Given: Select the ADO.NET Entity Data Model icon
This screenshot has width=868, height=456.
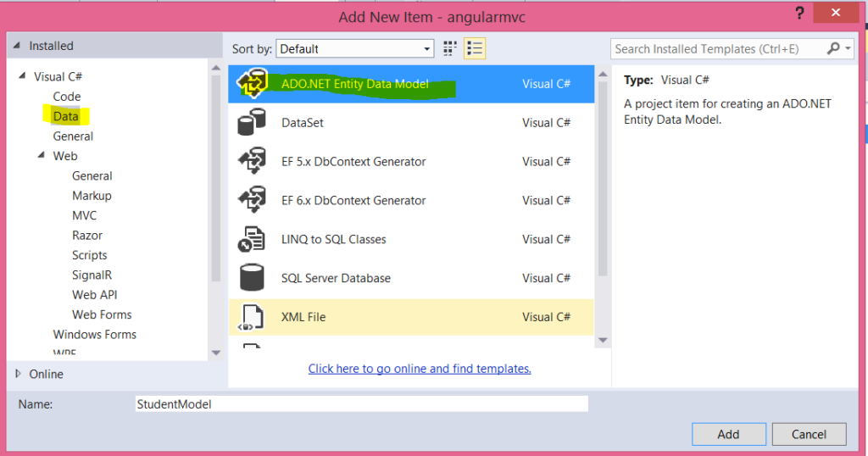Looking at the screenshot, I should point(252,84).
